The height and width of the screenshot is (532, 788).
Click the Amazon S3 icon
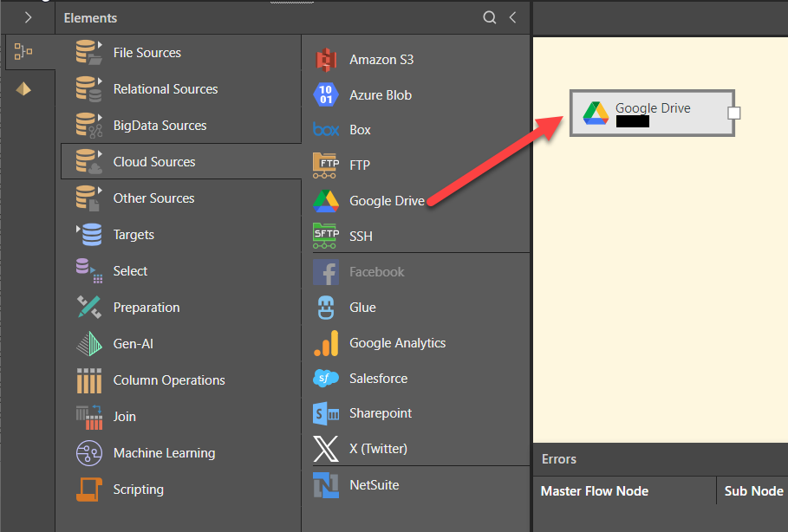point(326,60)
